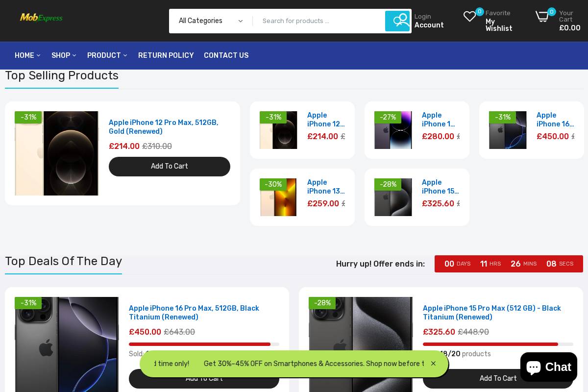Image resolution: width=588 pixels, height=392 pixels.
Task: Open the shopping cart icon
Action: click(542, 17)
